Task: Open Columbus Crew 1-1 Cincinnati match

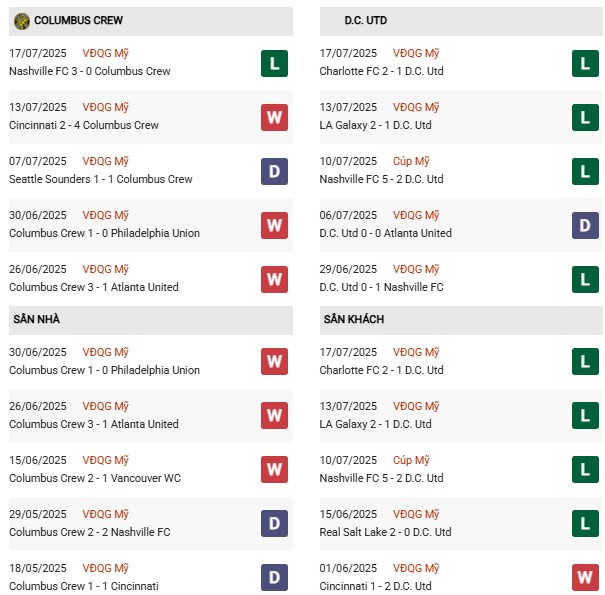Action: 84,586
